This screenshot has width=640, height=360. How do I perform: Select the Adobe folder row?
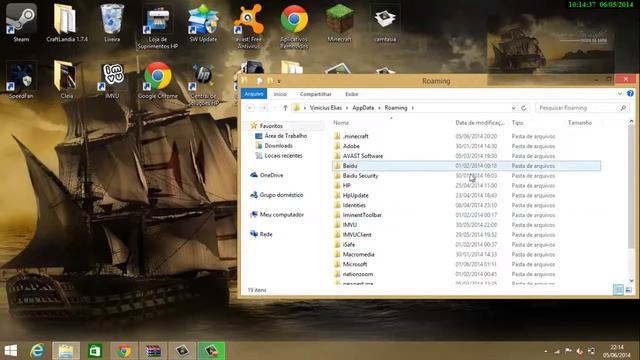pos(466,146)
